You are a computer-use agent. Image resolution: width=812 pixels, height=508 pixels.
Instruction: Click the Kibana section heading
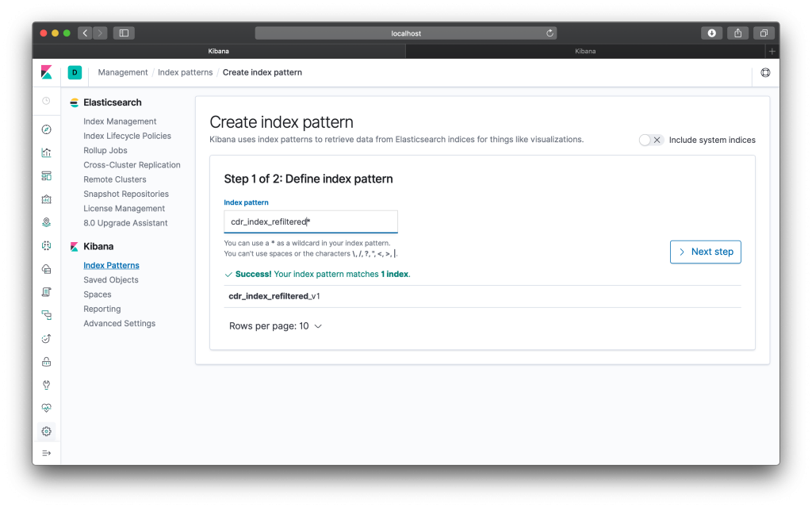click(x=98, y=247)
